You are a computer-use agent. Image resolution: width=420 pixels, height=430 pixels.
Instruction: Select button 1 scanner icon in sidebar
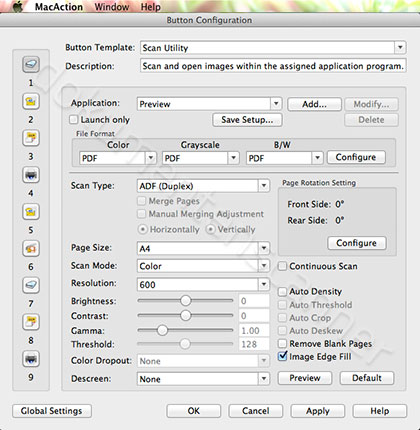pos(31,64)
